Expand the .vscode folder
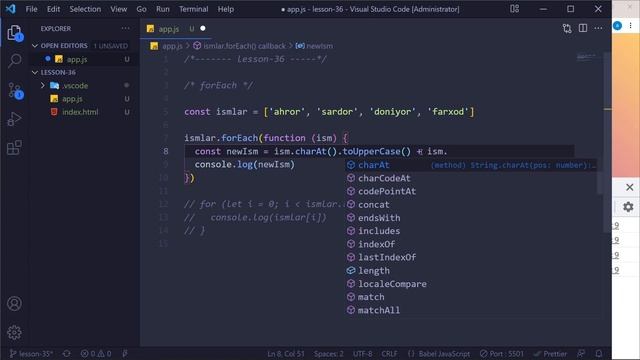The height and width of the screenshot is (360, 640). tap(42, 86)
